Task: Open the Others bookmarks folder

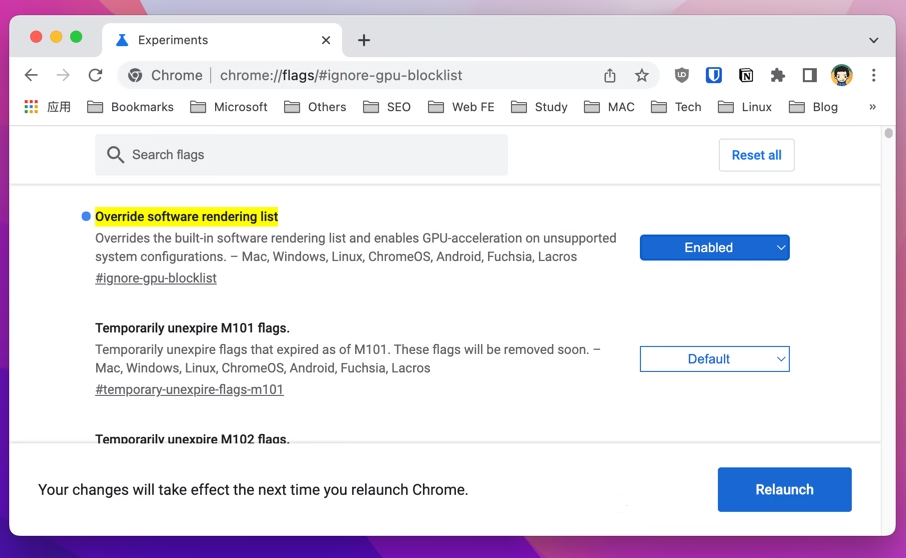Action: click(x=315, y=107)
